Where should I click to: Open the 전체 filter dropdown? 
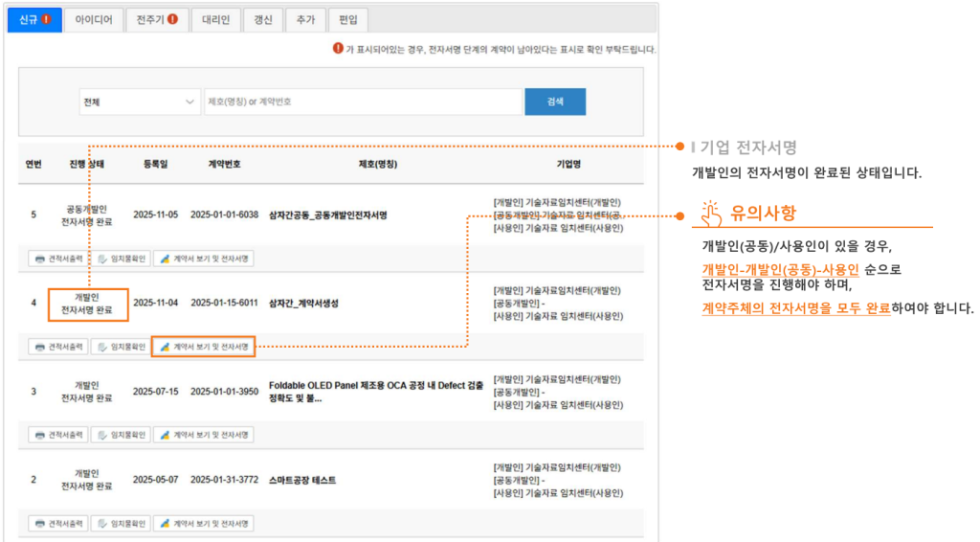coord(140,102)
